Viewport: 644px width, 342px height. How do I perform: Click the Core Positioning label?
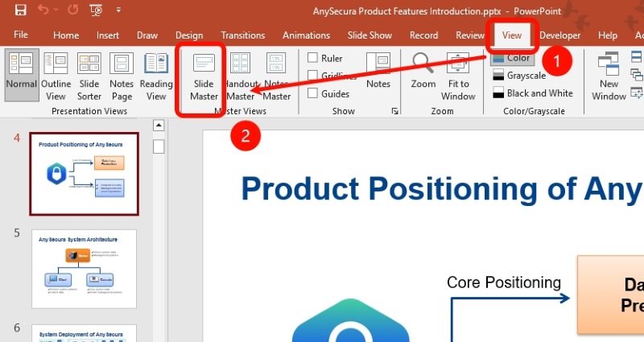coord(504,282)
